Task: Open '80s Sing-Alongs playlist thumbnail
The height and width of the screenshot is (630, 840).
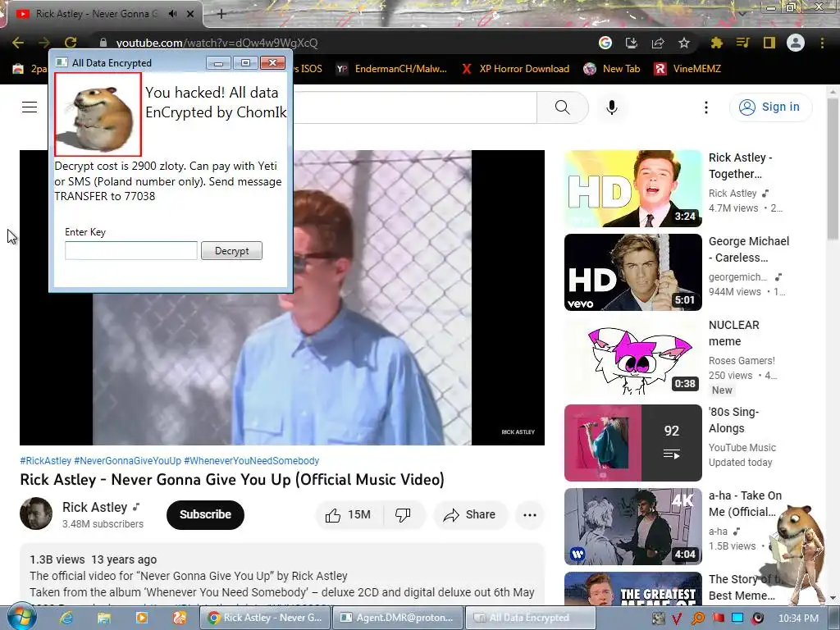Action: 632,443
